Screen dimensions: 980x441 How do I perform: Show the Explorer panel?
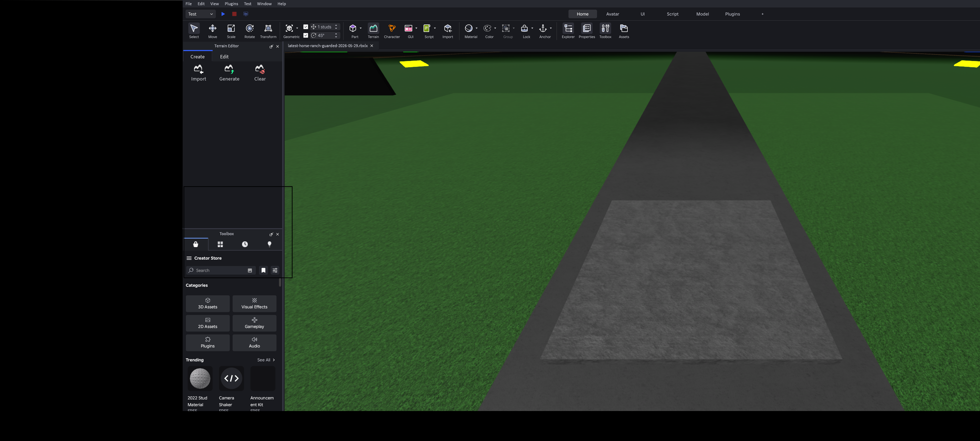[x=568, y=31]
